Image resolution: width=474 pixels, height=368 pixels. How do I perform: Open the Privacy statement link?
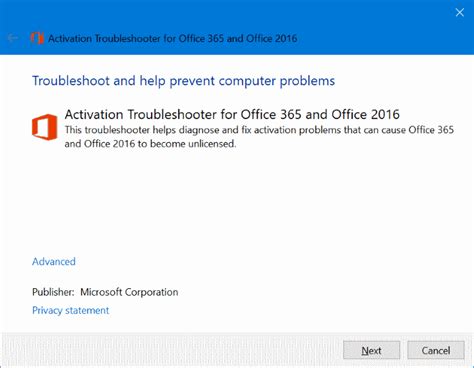point(70,310)
